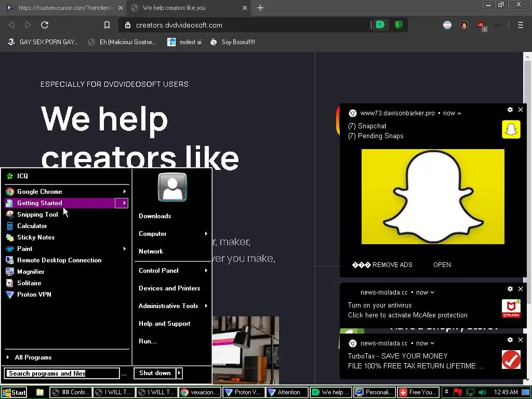Click the green shield icon in the address bar
Viewport: 532px width, 399px height.
398,25
